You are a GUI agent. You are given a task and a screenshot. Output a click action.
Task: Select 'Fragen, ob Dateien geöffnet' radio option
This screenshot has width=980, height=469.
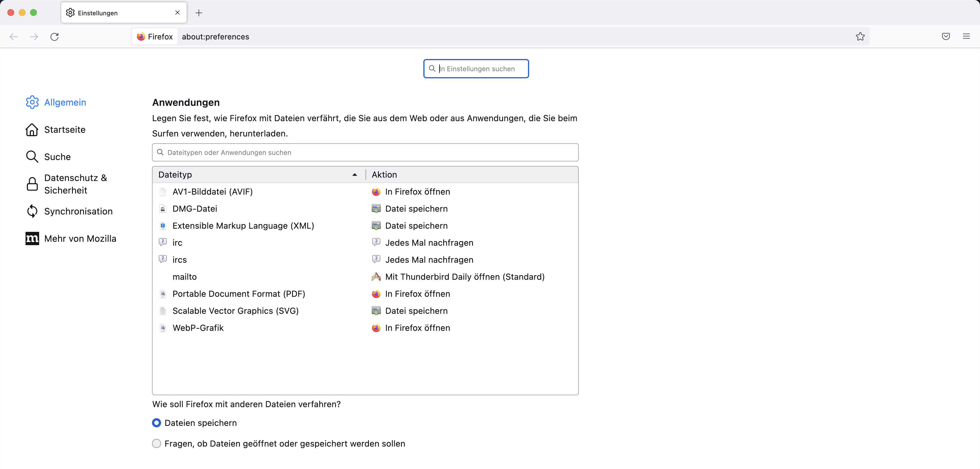click(156, 443)
